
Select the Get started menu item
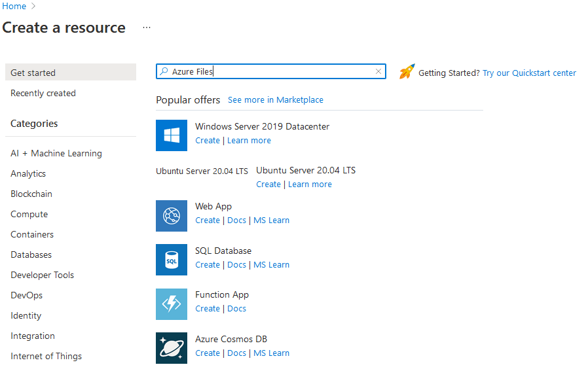point(71,73)
